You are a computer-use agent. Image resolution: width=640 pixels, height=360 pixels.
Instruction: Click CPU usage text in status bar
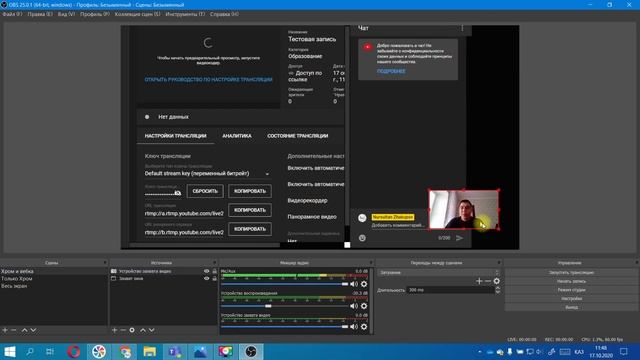[x=602, y=339]
